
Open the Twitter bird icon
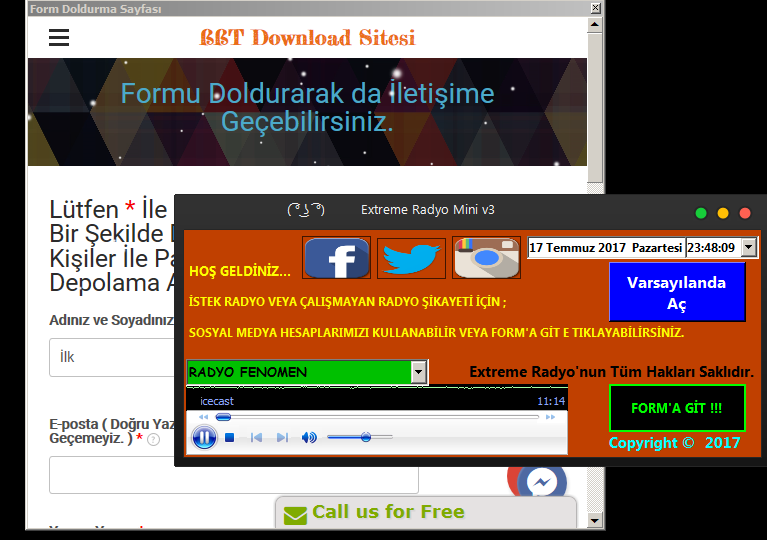coord(411,258)
